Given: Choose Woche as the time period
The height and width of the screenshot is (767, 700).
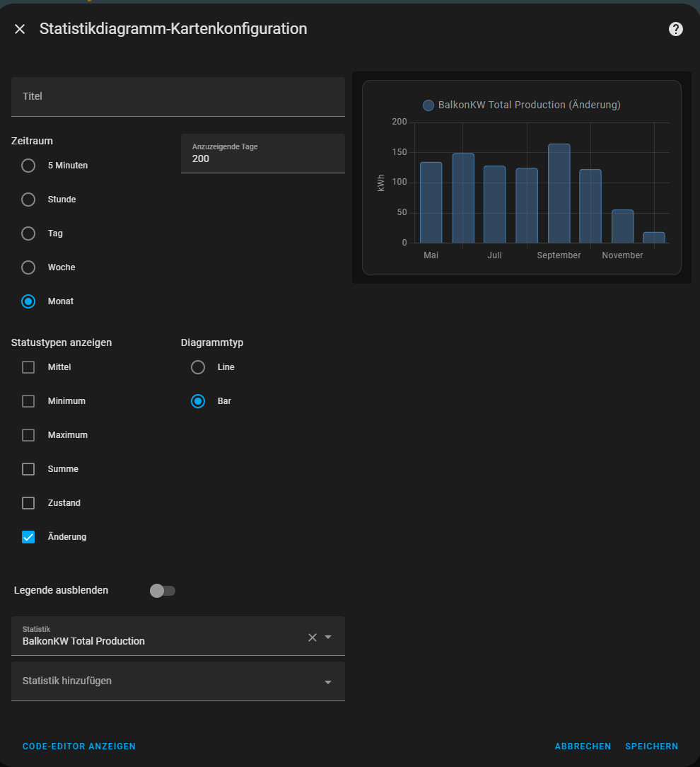Looking at the screenshot, I should tap(28, 267).
